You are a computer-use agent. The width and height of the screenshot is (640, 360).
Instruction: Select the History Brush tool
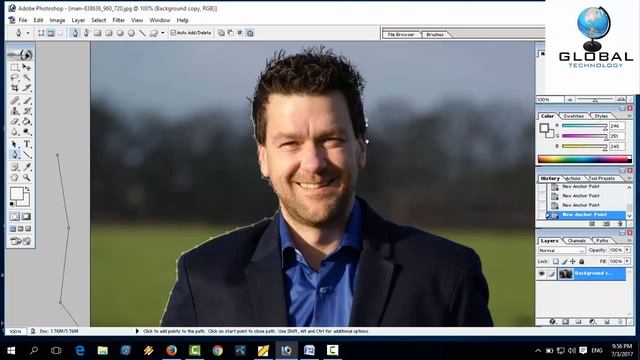click(27, 111)
